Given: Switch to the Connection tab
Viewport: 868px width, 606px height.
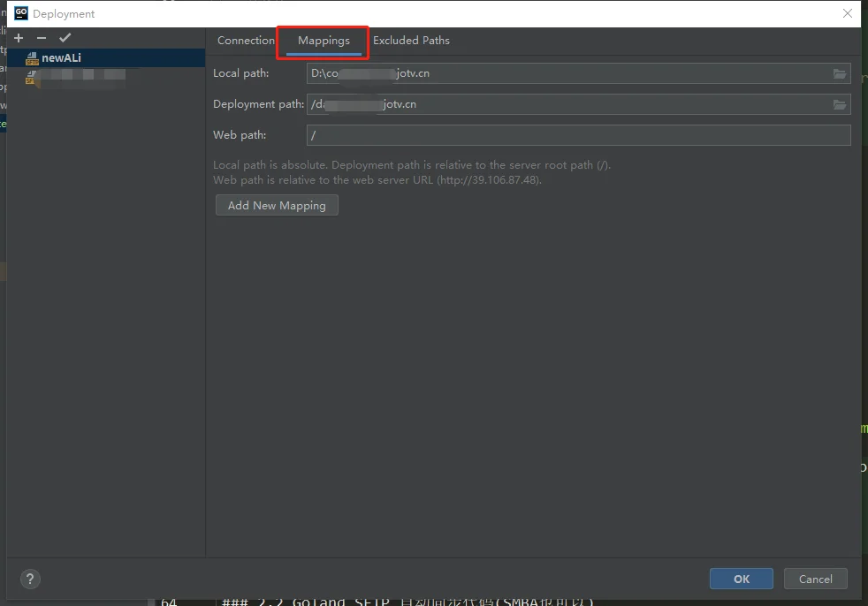Looking at the screenshot, I should pos(246,41).
